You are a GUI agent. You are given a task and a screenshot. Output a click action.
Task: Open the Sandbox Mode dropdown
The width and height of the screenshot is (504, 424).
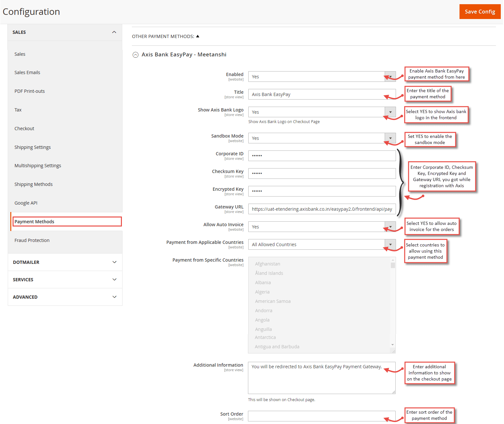(x=390, y=138)
